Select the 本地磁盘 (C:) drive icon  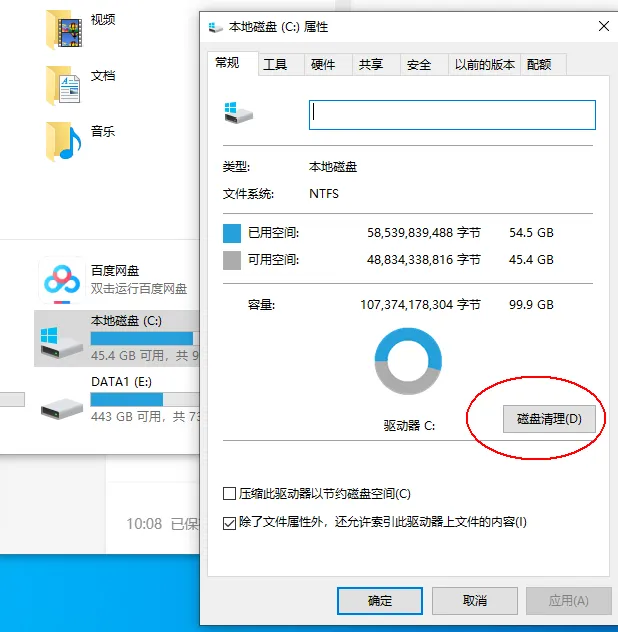(61, 342)
